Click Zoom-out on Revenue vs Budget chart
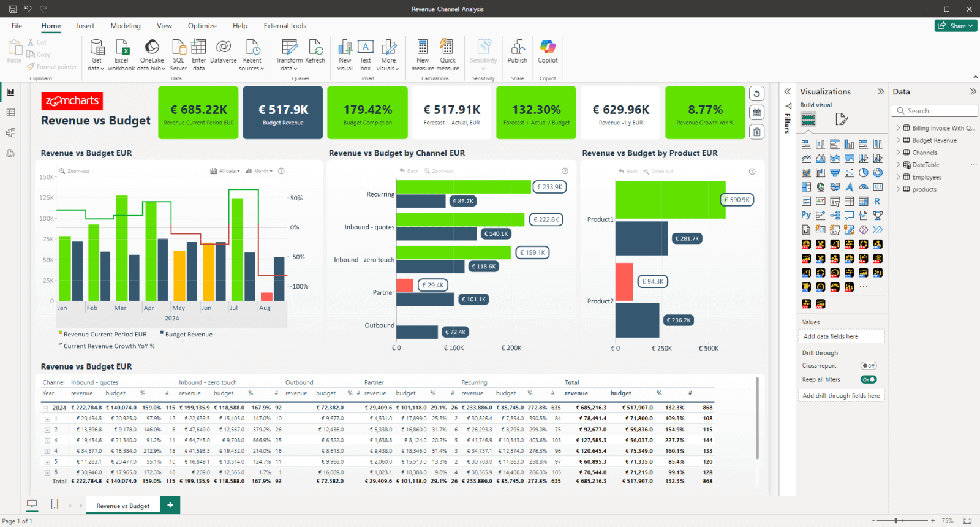This screenshot has width=980, height=527. [x=74, y=171]
